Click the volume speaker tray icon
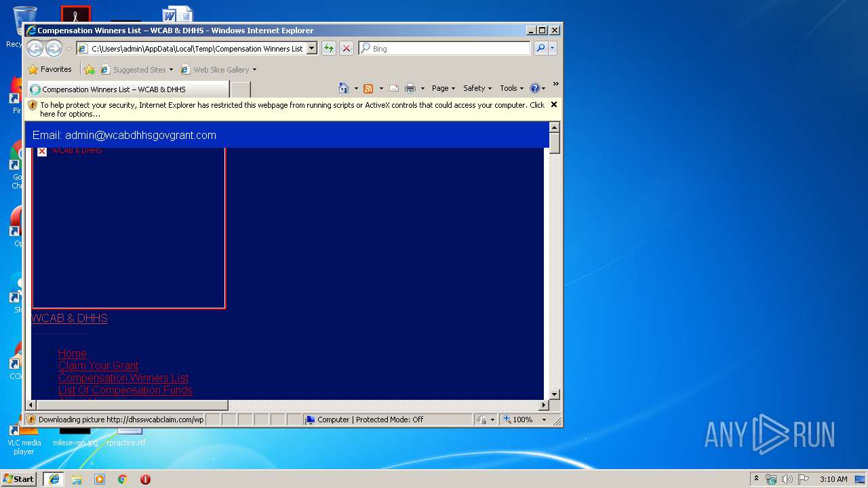The image size is (868, 488). point(787,479)
